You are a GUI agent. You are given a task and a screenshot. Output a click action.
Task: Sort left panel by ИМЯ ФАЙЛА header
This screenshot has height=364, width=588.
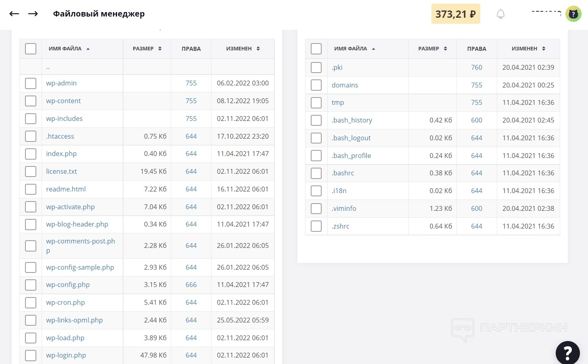tap(65, 49)
